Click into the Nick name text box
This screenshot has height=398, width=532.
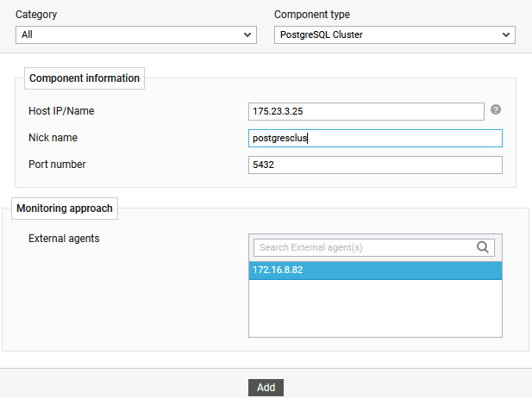pos(374,139)
